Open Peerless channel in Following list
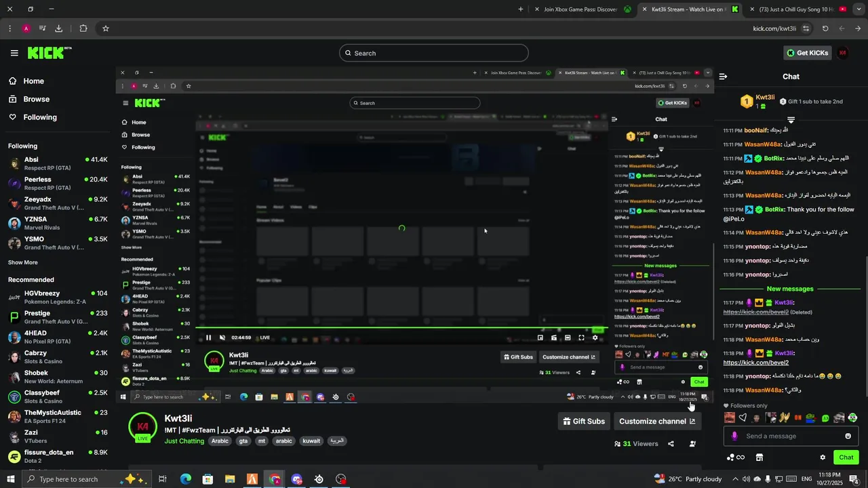 tap(58, 183)
